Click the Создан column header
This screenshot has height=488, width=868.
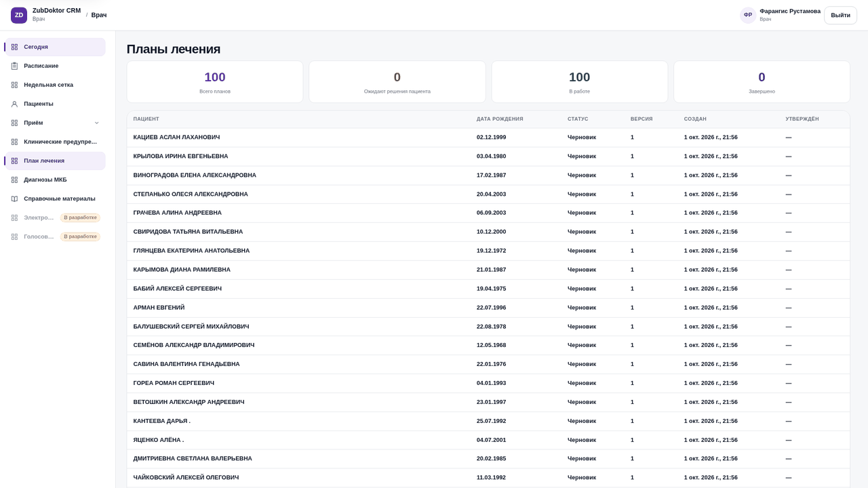[695, 119]
